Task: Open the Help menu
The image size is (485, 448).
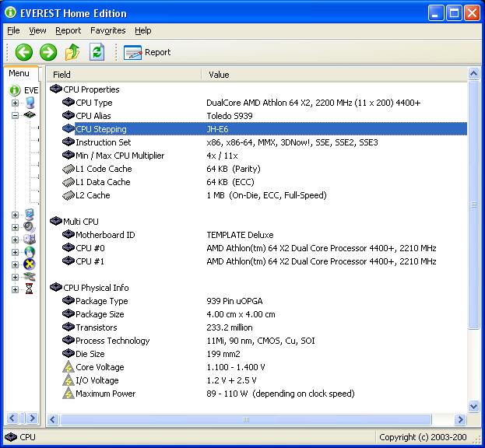Action: coord(143,30)
